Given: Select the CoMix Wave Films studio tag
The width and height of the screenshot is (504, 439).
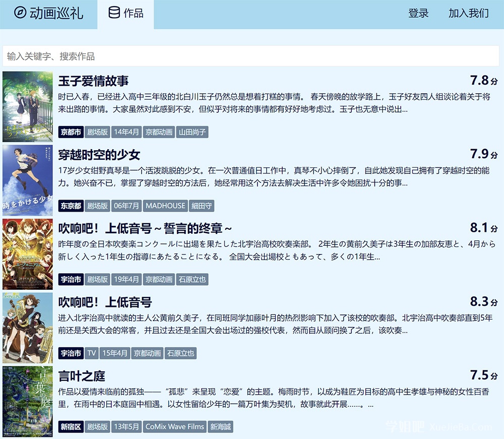Looking at the screenshot, I should [x=174, y=427].
